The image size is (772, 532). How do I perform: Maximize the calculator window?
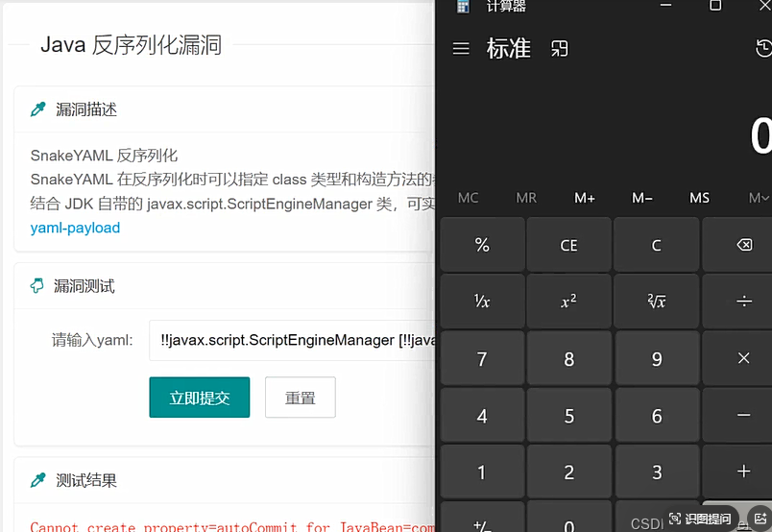(715, 6)
